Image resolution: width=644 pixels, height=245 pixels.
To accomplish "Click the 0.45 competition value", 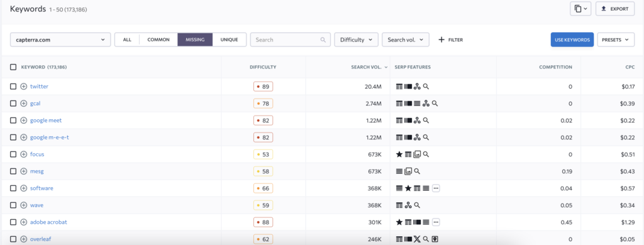I will point(567,222).
